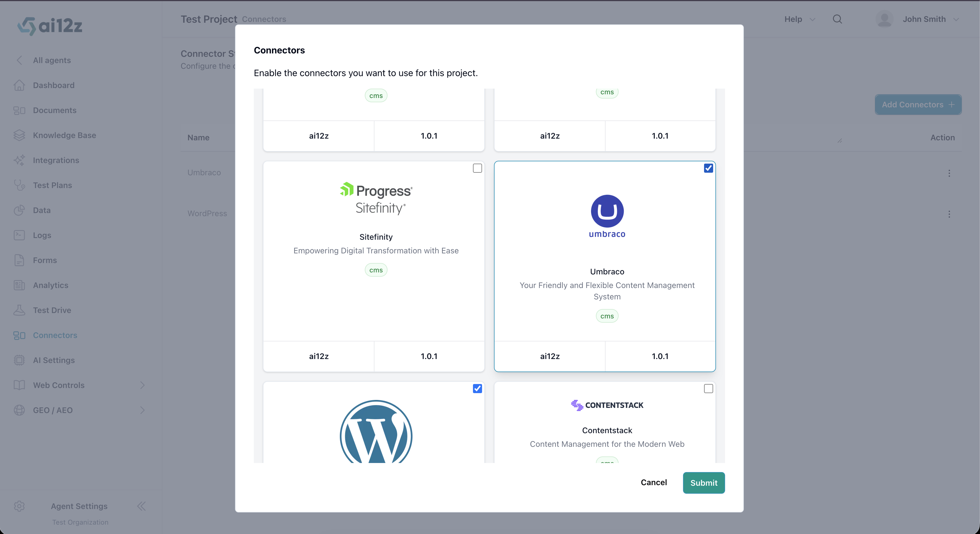Click the AI Settings chip icon
Image resolution: width=980 pixels, height=534 pixels.
(19, 360)
